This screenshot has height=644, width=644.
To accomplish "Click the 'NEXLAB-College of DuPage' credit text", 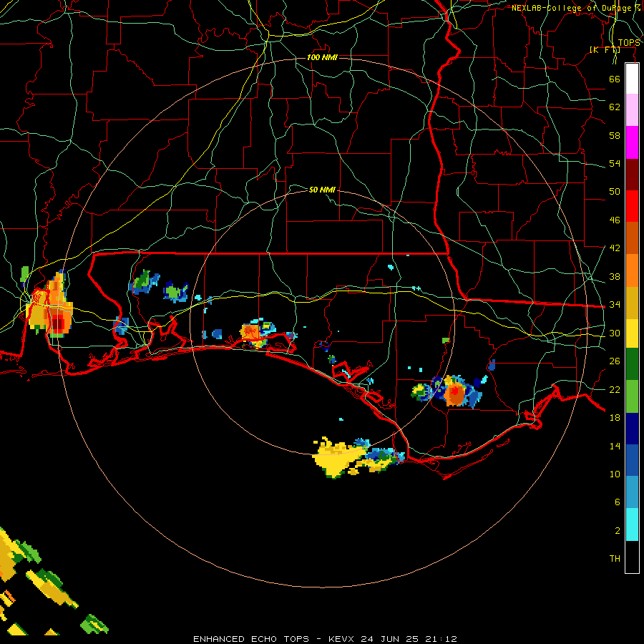I will click(x=572, y=8).
